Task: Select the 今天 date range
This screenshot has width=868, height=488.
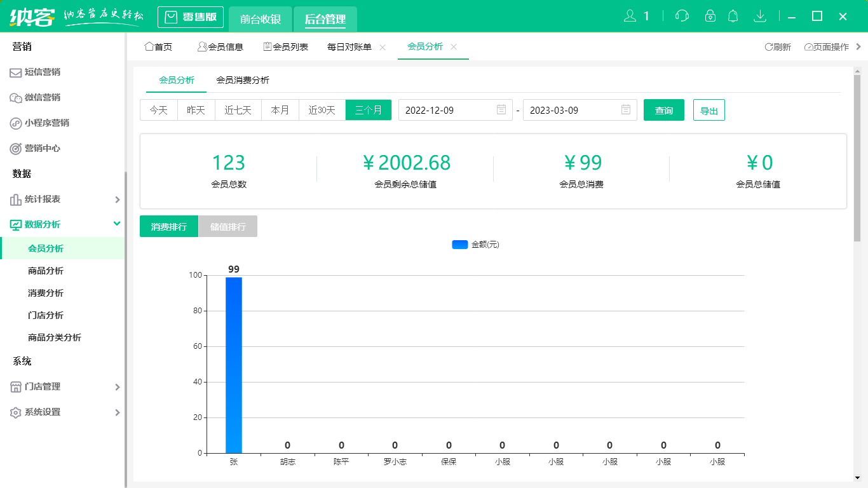Action: pyautogui.click(x=159, y=110)
